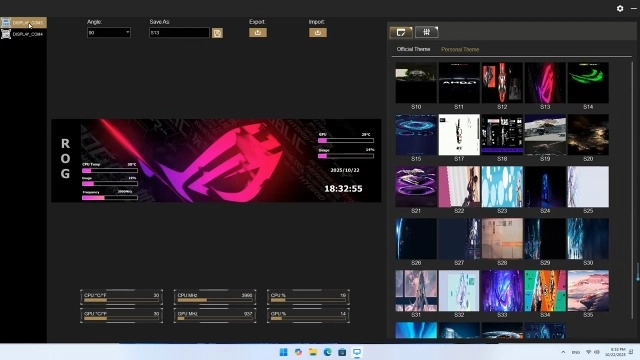Image resolution: width=640 pixels, height=360 pixels.
Task: Show hidden tray icons chevron
Action: (x=563, y=352)
